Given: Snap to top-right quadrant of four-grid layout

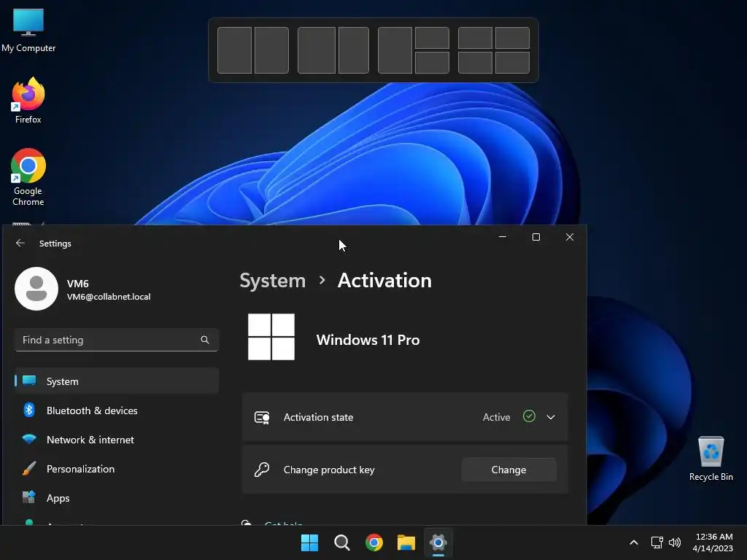Looking at the screenshot, I should pos(512,38).
